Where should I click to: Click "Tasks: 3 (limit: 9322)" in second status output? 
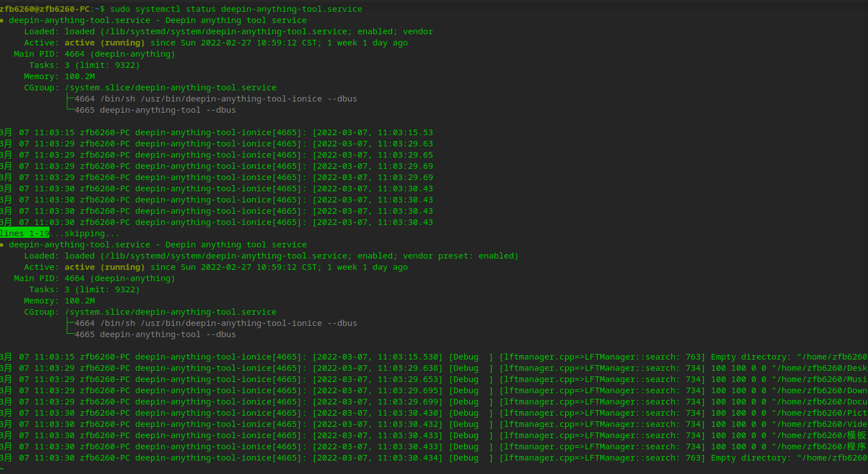point(85,289)
